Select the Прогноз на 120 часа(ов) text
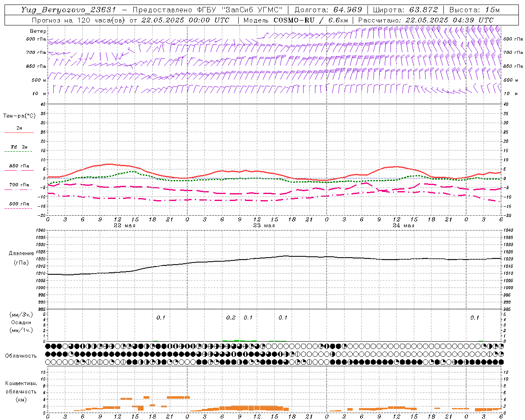Screen dimensions: 525x420 (79, 20)
